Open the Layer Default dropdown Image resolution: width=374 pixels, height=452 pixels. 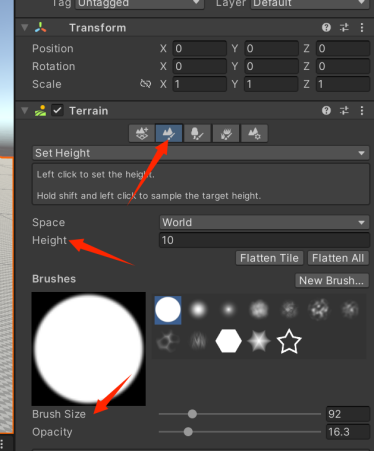pyautogui.click(x=309, y=4)
